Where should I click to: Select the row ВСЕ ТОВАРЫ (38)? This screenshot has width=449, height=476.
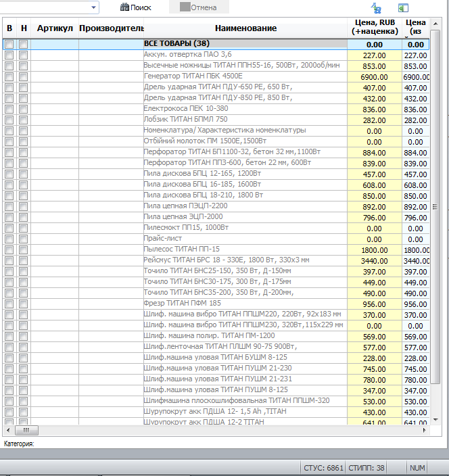(216, 45)
